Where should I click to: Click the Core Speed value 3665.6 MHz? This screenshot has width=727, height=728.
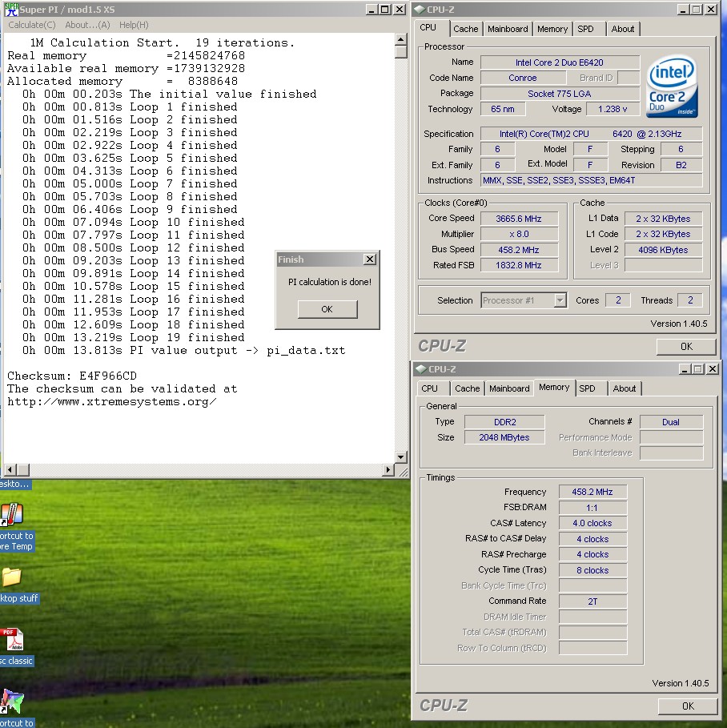pos(519,219)
